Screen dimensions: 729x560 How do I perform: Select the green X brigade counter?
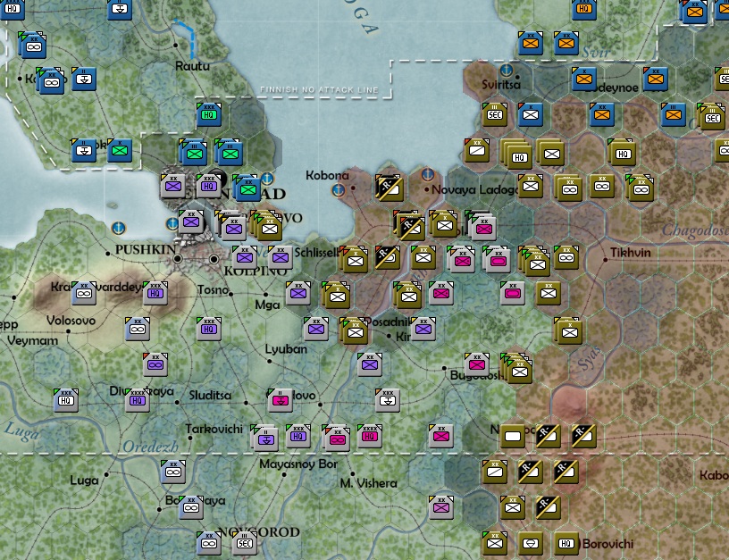click(120, 150)
